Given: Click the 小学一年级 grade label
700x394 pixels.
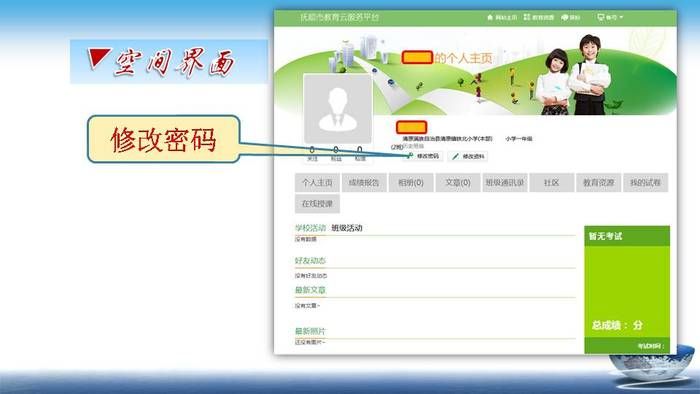Looking at the screenshot, I should point(519,139).
